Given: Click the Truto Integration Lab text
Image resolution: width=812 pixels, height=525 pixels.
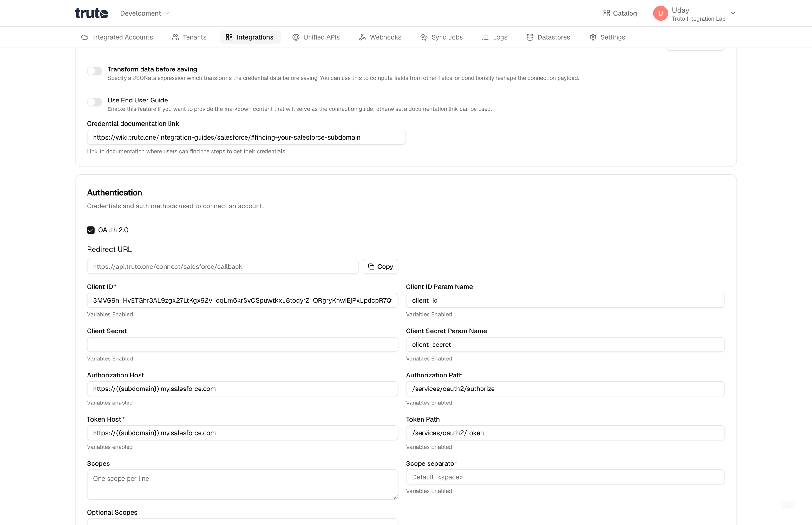Looking at the screenshot, I should click(698, 19).
